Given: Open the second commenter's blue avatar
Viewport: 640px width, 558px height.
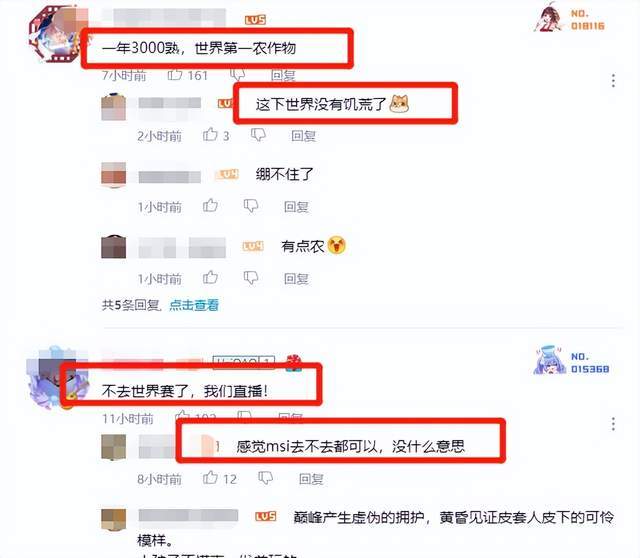Looking at the screenshot, I should [x=55, y=378].
